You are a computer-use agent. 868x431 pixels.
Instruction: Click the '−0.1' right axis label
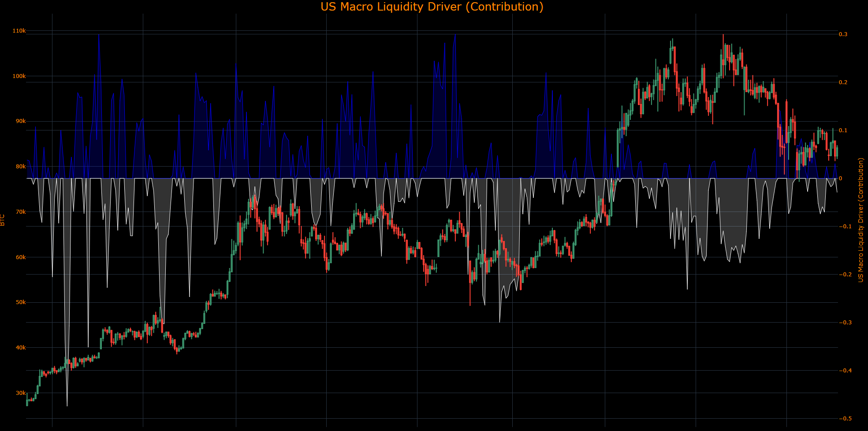(x=846, y=227)
